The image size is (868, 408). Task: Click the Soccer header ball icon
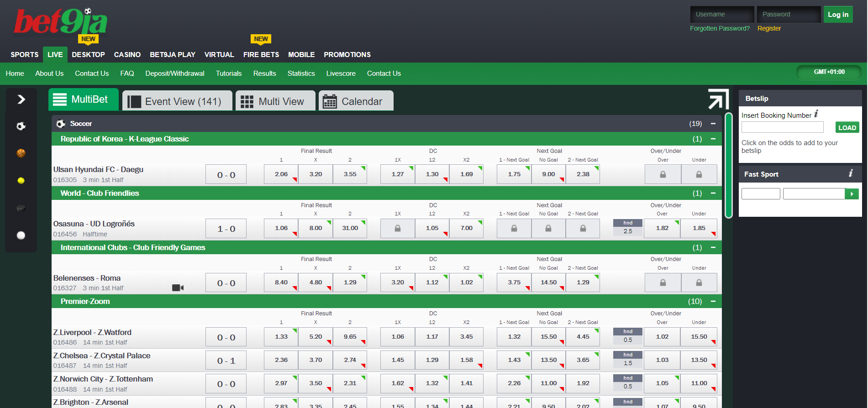pos(61,124)
